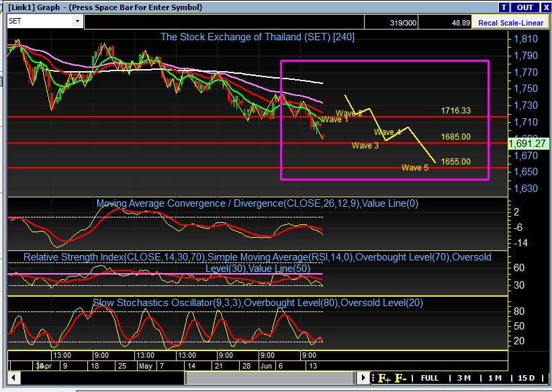Viewport: 552px width, 392px height.
Task: Click the window title Link1 Graph text
Action: pos(105,7)
